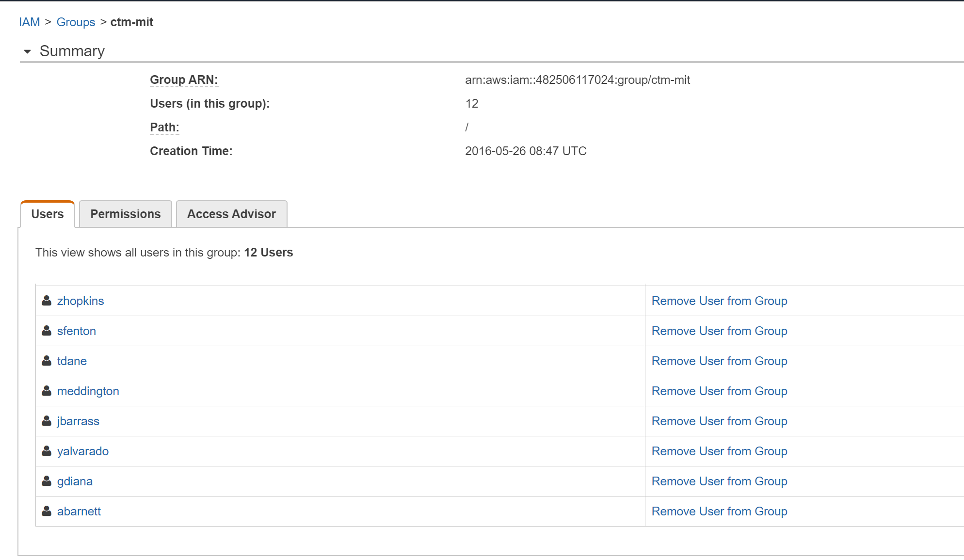Switch to the Permissions tab

[125, 214]
